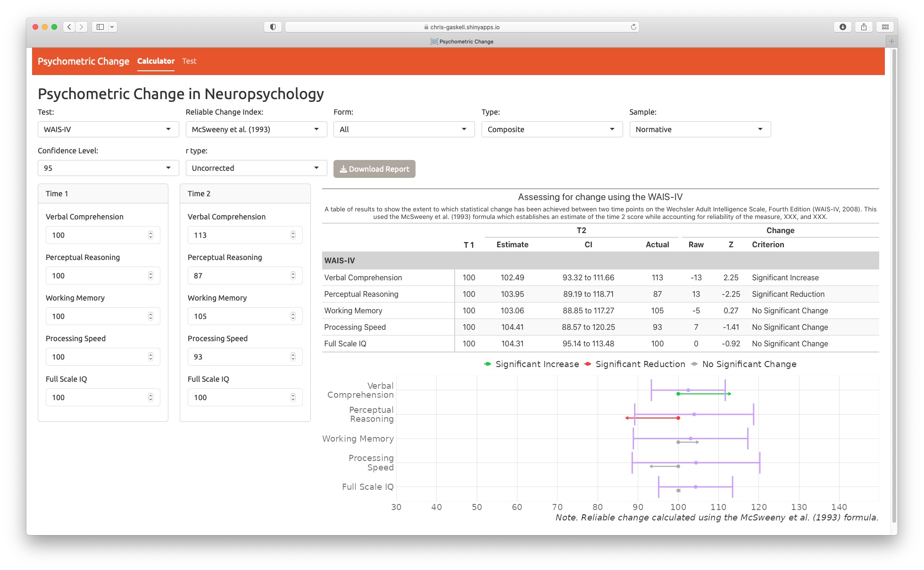This screenshot has width=924, height=570.
Task: Reload the page with the refresh icon
Action: pos(633,27)
